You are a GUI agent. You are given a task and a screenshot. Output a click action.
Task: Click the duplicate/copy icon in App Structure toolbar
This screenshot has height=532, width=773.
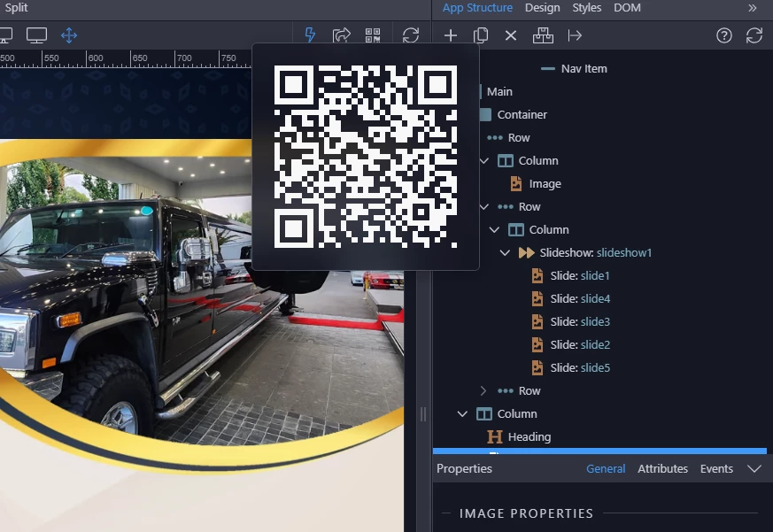[481, 35]
